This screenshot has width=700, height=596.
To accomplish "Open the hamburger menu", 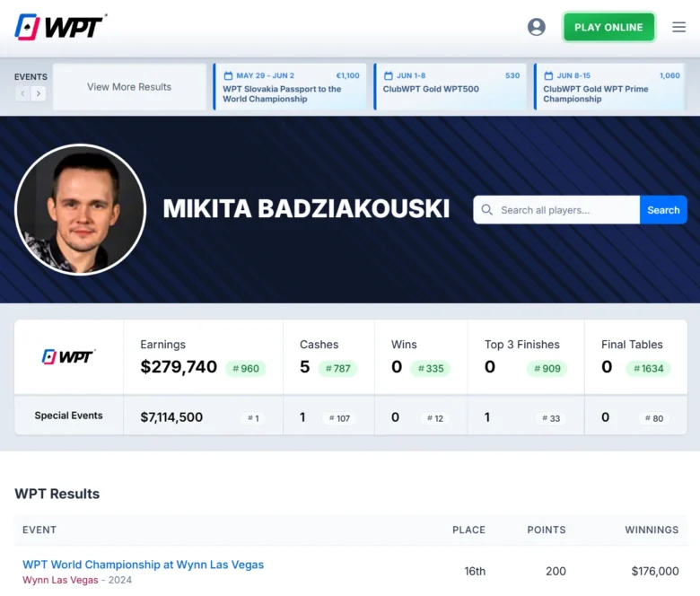I will [x=678, y=27].
